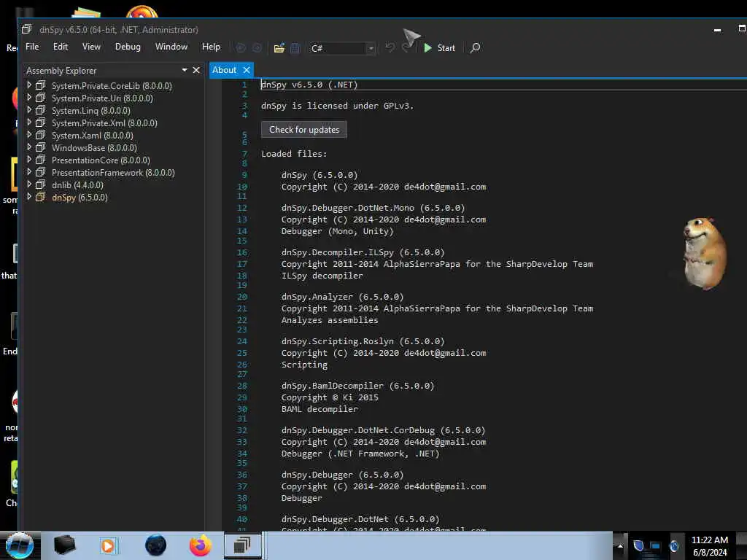
Task: Click the Start debugging button
Action: [440, 47]
